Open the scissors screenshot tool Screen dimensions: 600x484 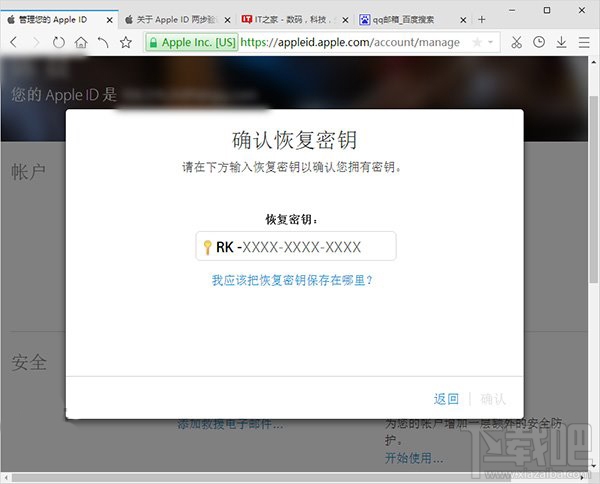pos(517,42)
